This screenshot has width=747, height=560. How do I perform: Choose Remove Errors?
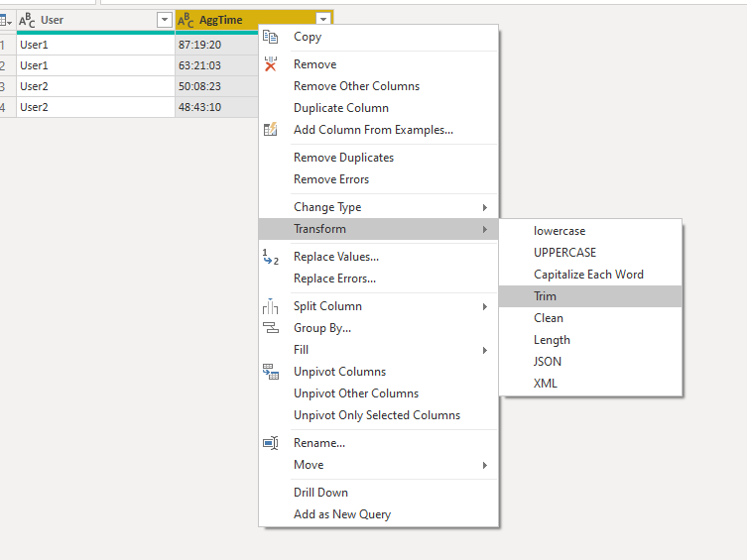click(x=378, y=179)
